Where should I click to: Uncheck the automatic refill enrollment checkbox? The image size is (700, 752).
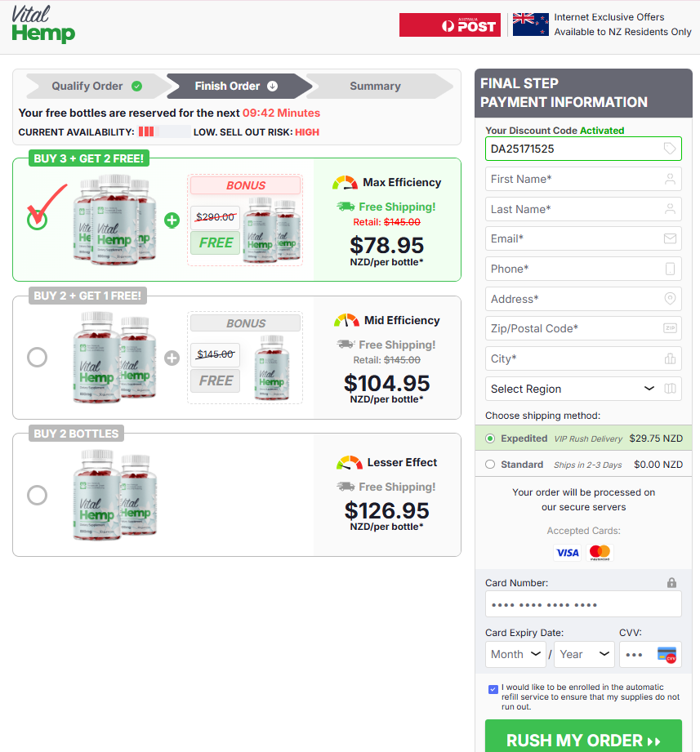coord(493,688)
